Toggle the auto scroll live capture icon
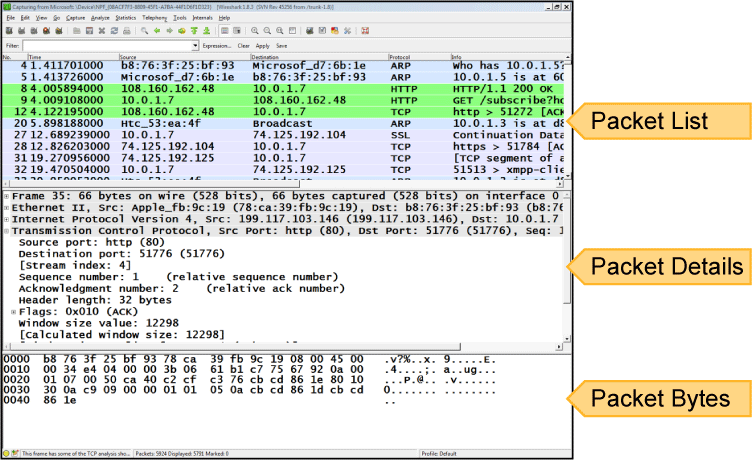Viewport: 752px width, 460px height. point(239,31)
